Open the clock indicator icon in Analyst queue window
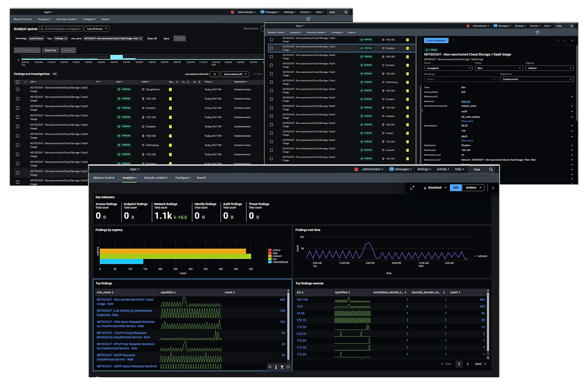The image size is (588, 389). (308, 19)
